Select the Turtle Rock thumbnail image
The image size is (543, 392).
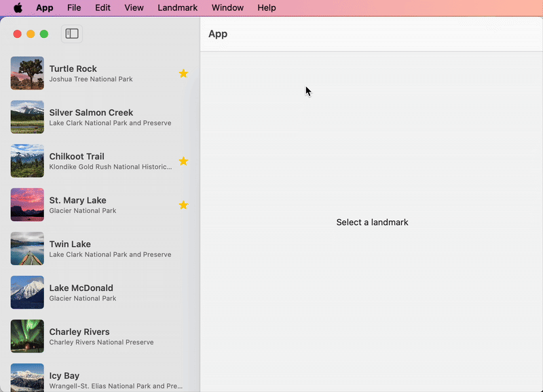[x=27, y=73]
